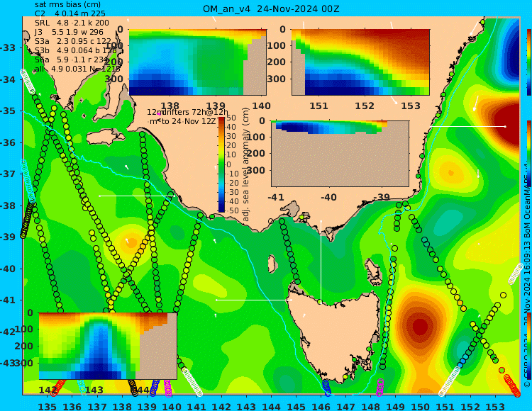This screenshot has height=411, width=532.
Task: Click the -41 latitude label on main map axis
Action: coord(8,300)
